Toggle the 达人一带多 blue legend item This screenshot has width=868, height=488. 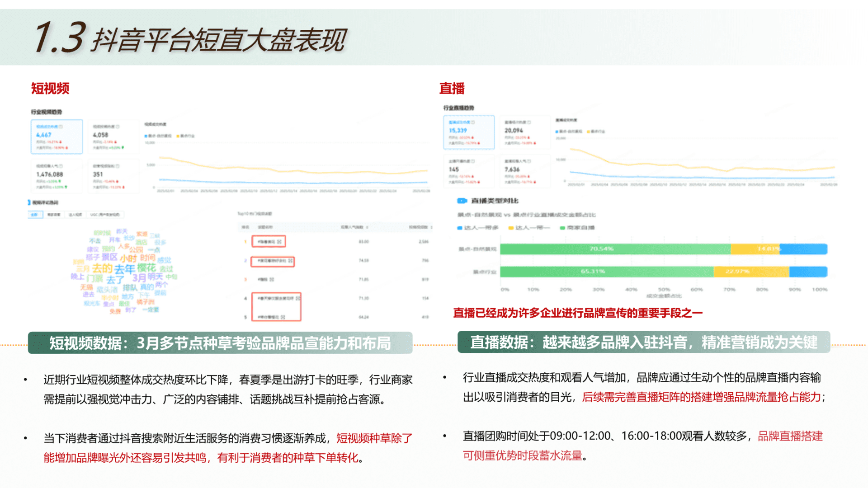point(478,228)
